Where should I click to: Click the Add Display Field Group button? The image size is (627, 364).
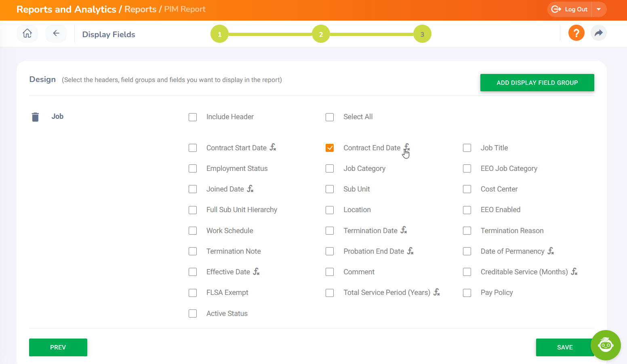tap(537, 83)
